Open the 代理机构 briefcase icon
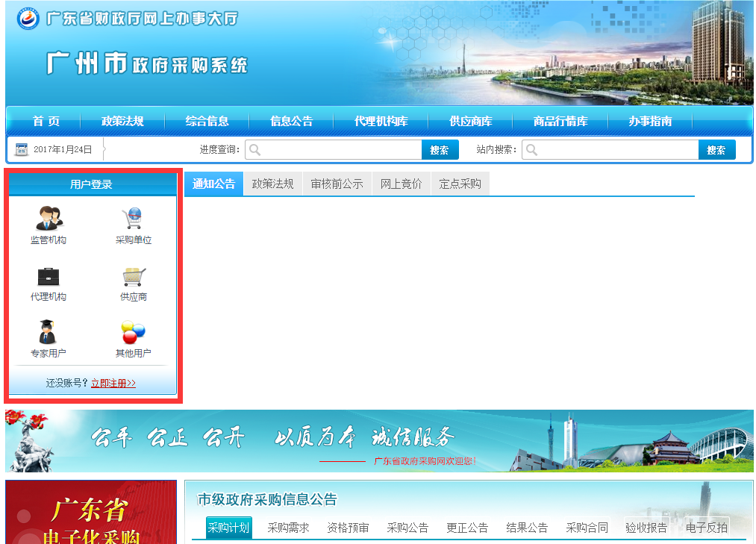 49,277
